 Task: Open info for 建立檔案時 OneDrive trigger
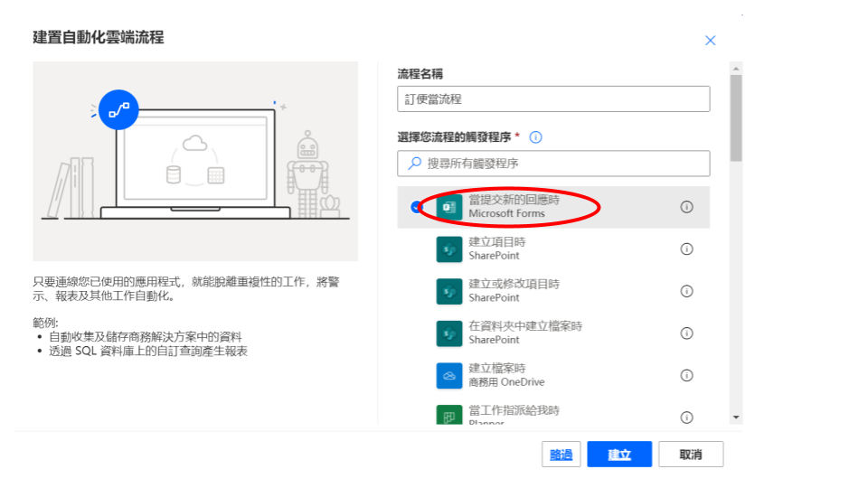686,375
